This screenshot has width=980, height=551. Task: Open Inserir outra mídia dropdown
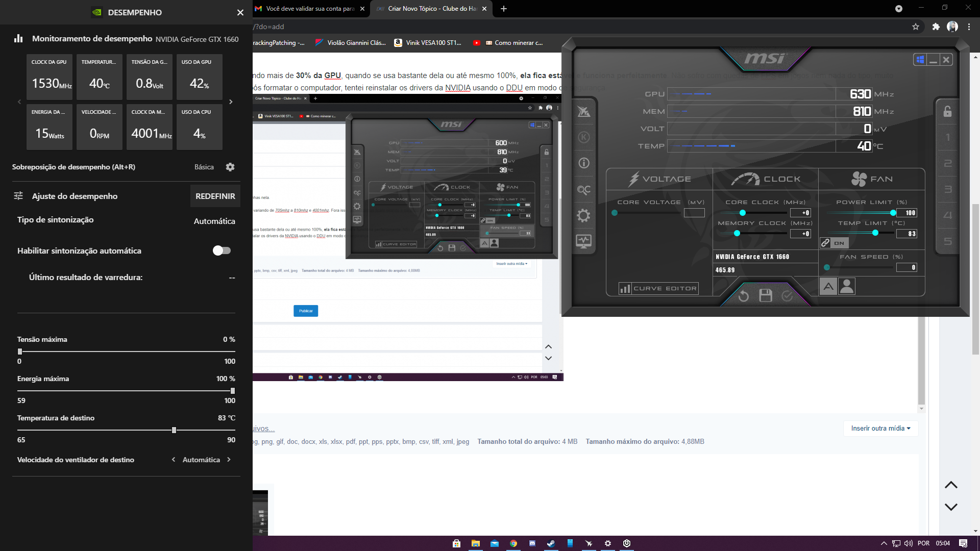pos(880,429)
